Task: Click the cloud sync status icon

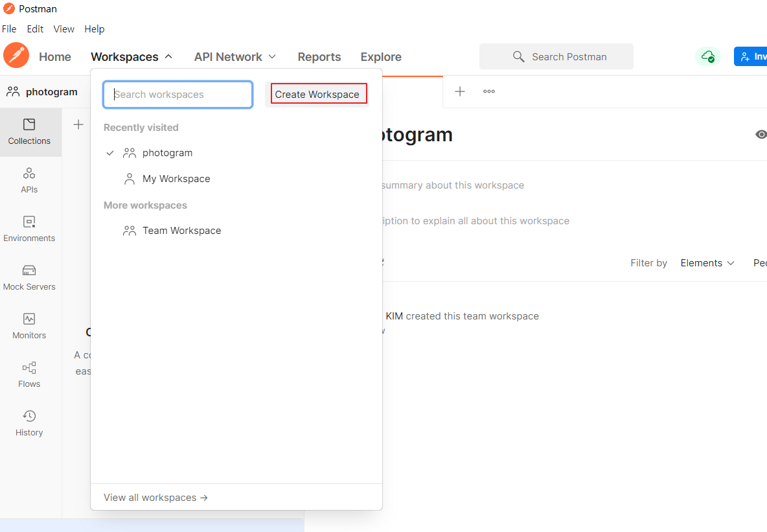Action: [708, 56]
